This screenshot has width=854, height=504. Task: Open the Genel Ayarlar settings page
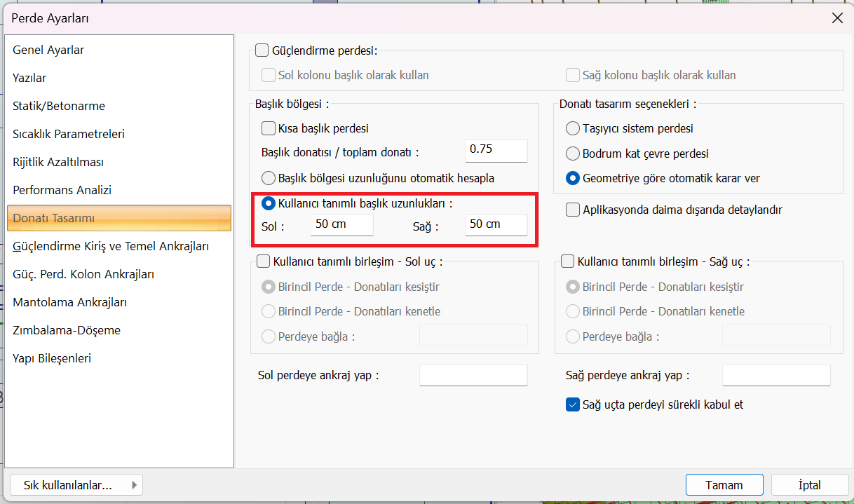point(48,50)
